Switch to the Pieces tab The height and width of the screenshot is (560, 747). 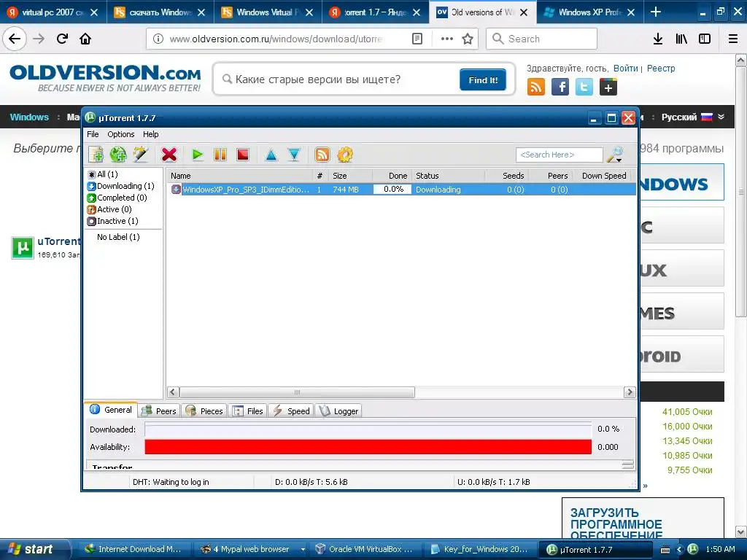[x=204, y=411]
